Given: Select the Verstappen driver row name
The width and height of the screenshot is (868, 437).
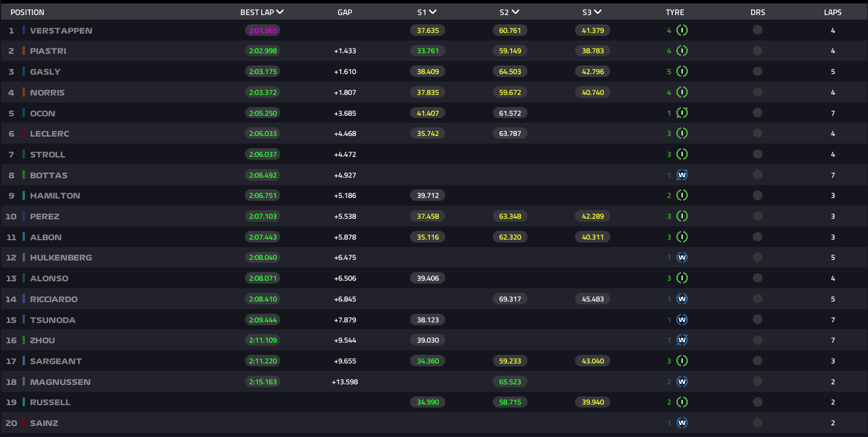Looking at the screenshot, I should pyautogui.click(x=61, y=31).
